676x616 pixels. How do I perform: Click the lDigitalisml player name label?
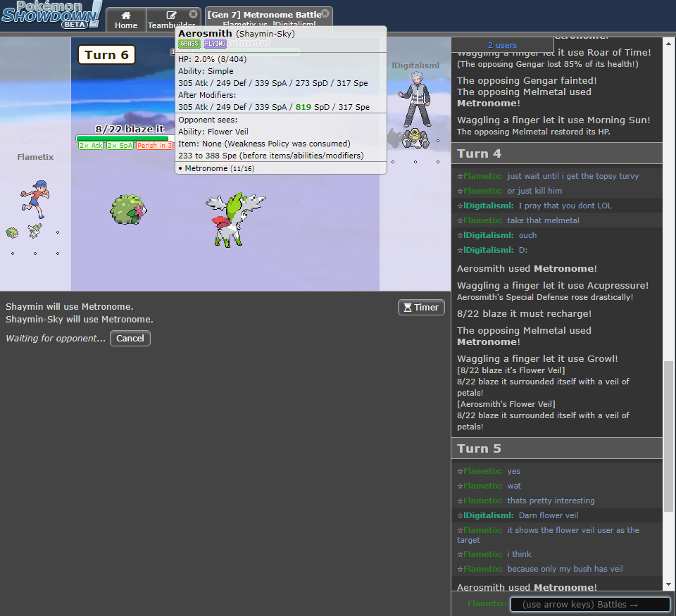click(415, 65)
